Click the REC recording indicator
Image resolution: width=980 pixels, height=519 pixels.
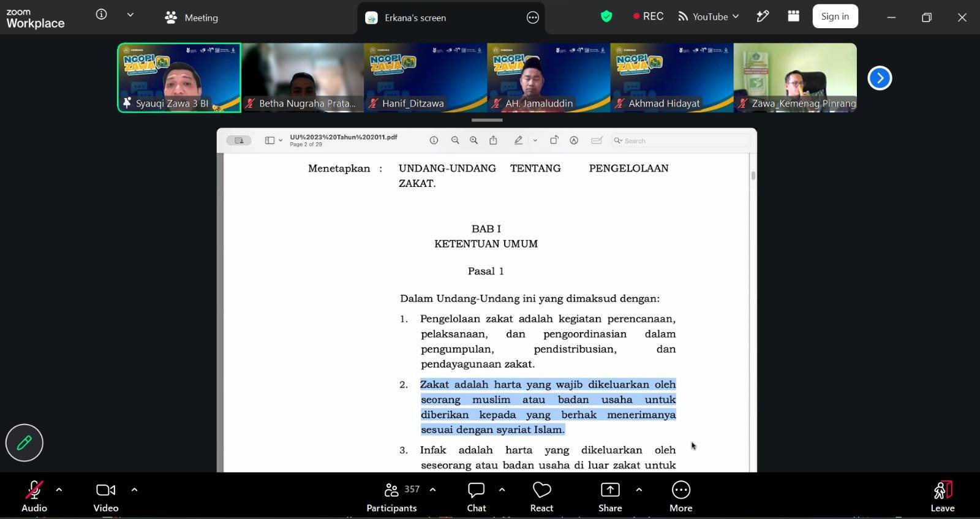(648, 17)
